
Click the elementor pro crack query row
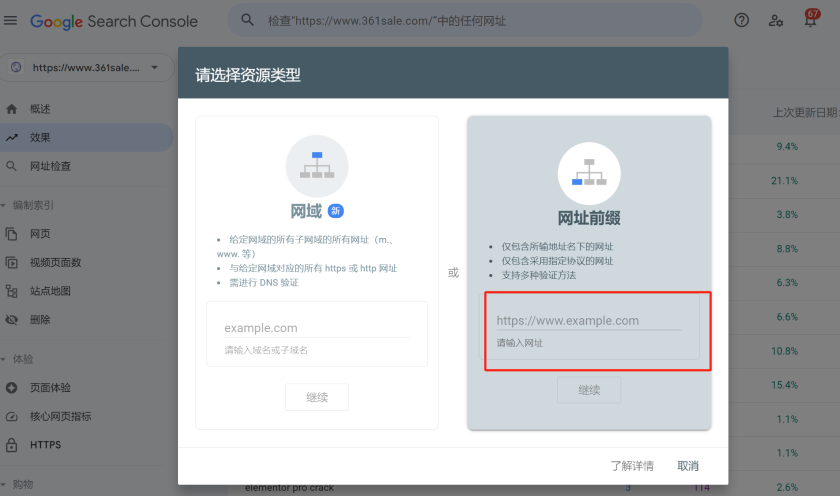coord(289,488)
